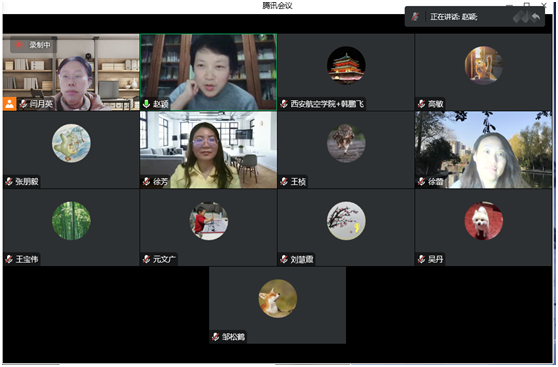Click the outdoor video tile of 徐蕾

point(483,150)
